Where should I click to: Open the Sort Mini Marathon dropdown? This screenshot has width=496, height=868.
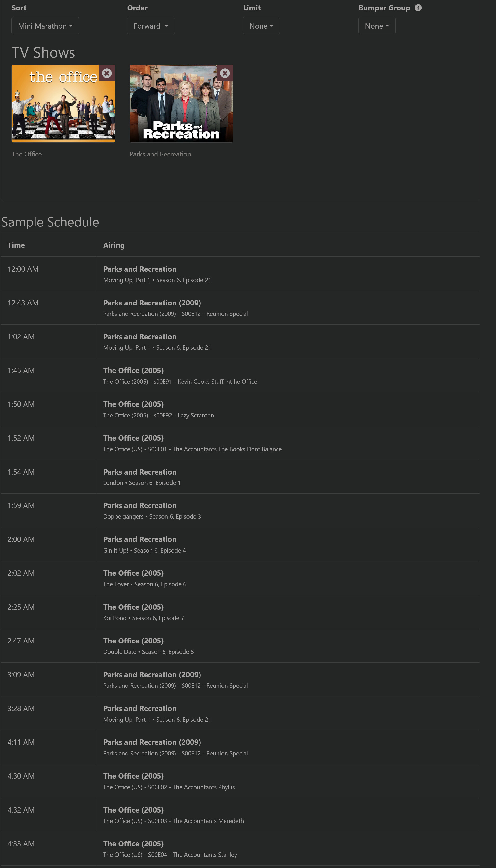[45, 26]
